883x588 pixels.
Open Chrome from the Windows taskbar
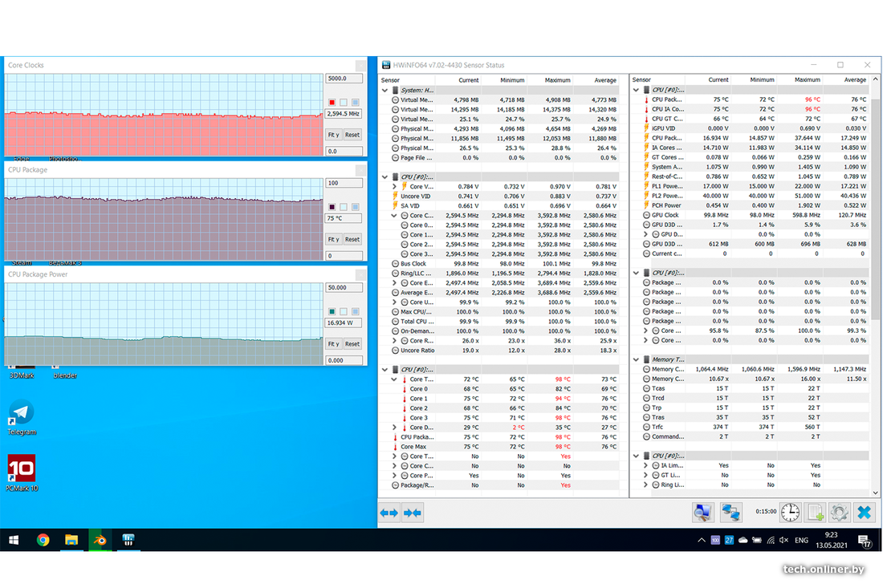43,540
